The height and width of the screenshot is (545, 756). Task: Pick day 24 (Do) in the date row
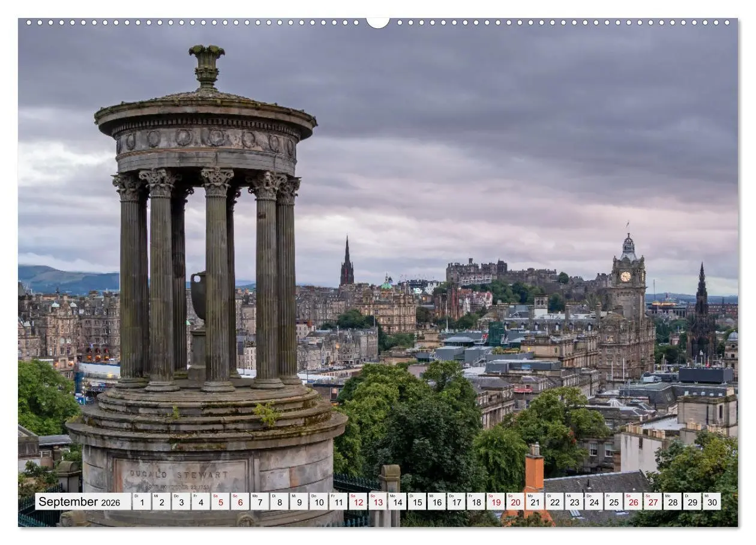593,502
